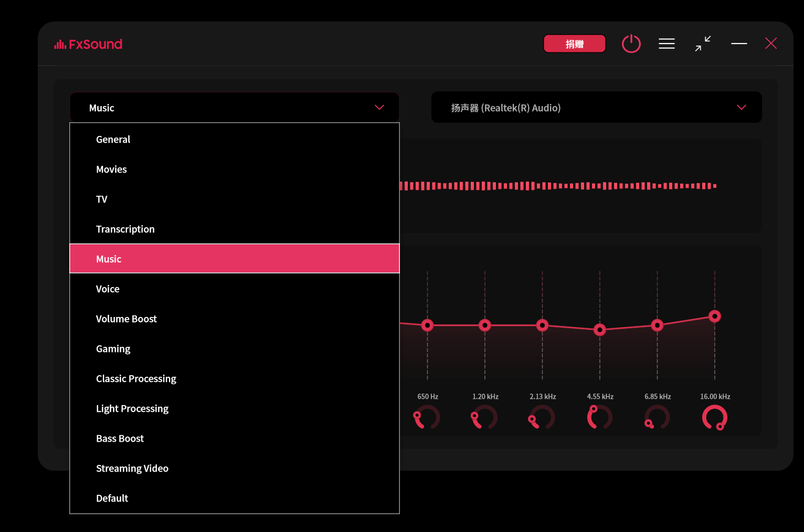Click the 16.00 kHz EQ band handle
Screen dimensions: 804x532
pyautogui.click(x=715, y=316)
